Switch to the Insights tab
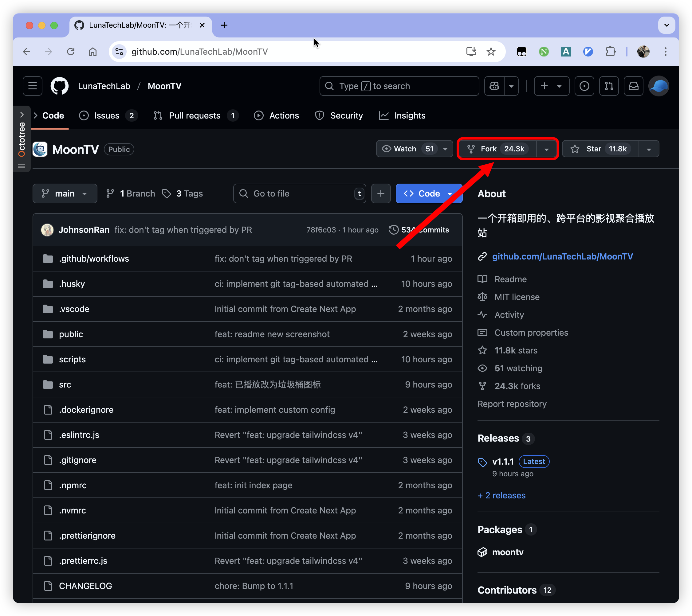Viewport: 692px width, 616px height. tap(409, 115)
